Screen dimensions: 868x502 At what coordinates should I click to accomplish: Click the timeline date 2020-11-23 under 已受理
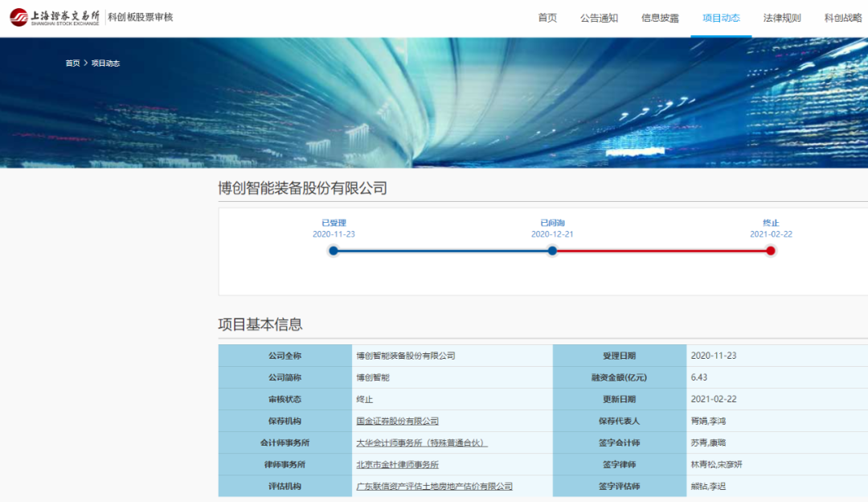click(334, 234)
